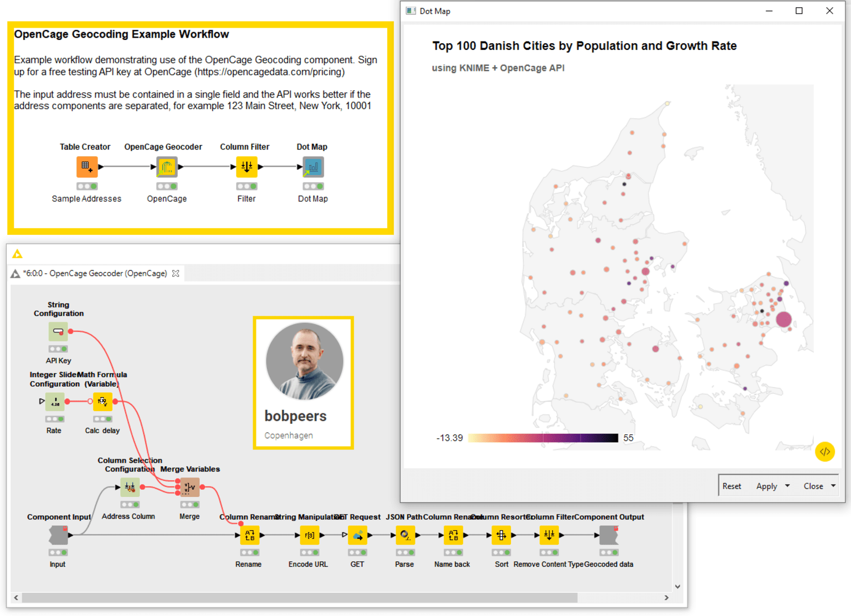Switch to the OpenCage Geocoder (OpenCage) tab
The image size is (851, 616).
[95, 274]
